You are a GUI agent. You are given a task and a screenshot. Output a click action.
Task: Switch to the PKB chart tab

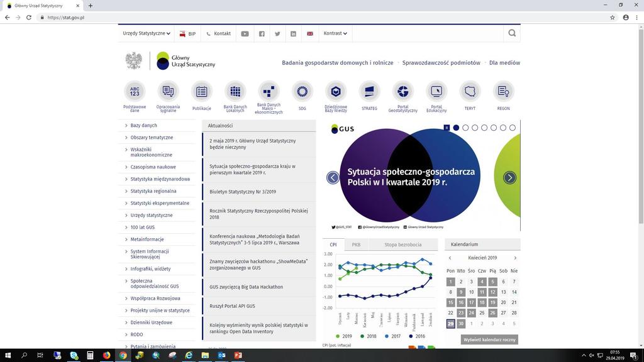coord(356,244)
